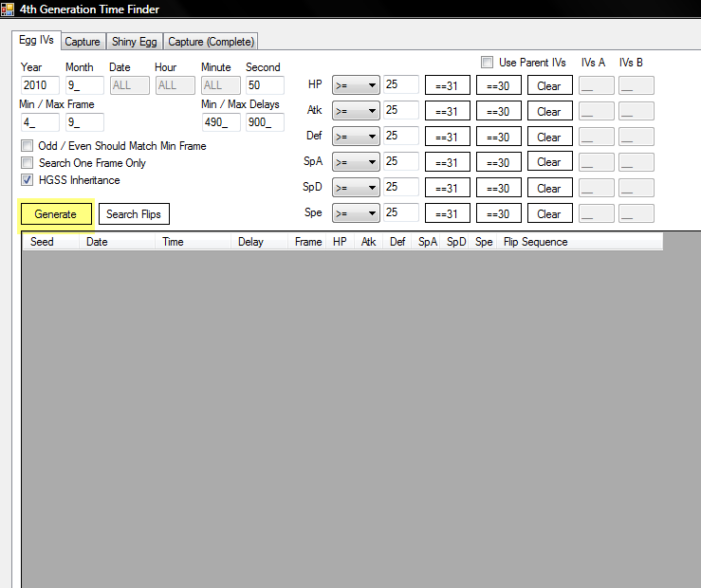
Task: Open the Spe comparison dropdown
Action: (x=356, y=213)
